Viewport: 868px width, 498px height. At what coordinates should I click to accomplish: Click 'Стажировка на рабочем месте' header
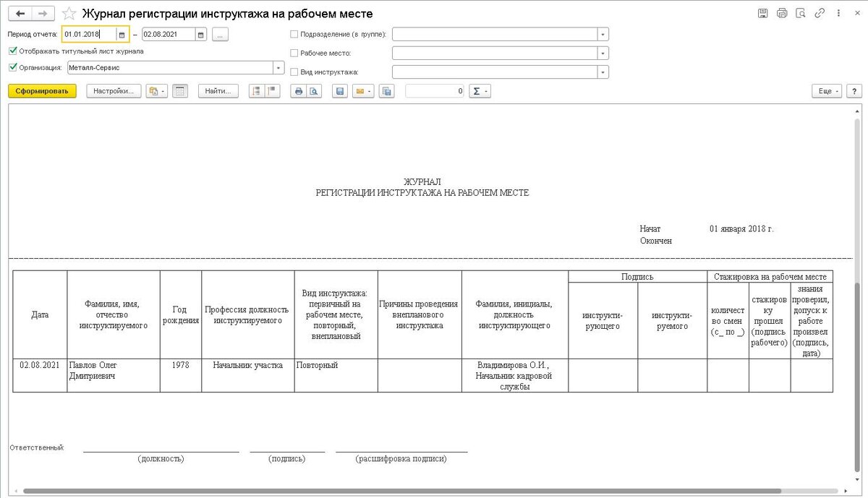770,276
